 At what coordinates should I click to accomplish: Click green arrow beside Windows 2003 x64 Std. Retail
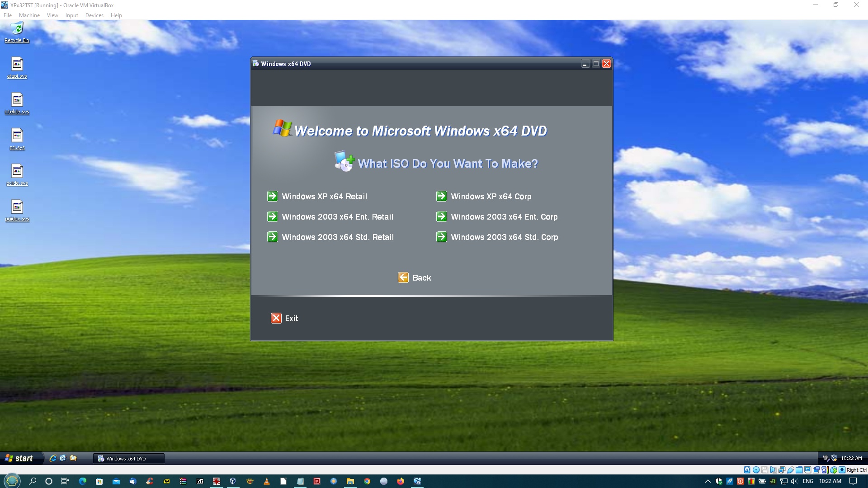coord(272,237)
